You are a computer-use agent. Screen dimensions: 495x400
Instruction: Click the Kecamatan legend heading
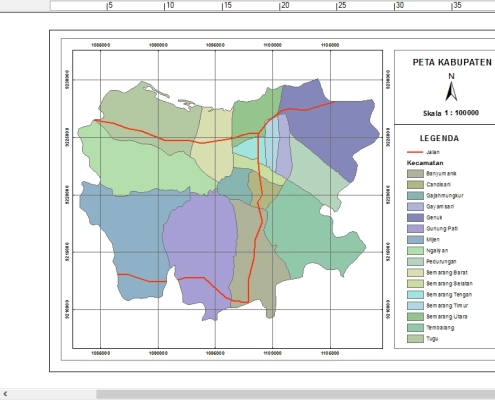point(425,163)
